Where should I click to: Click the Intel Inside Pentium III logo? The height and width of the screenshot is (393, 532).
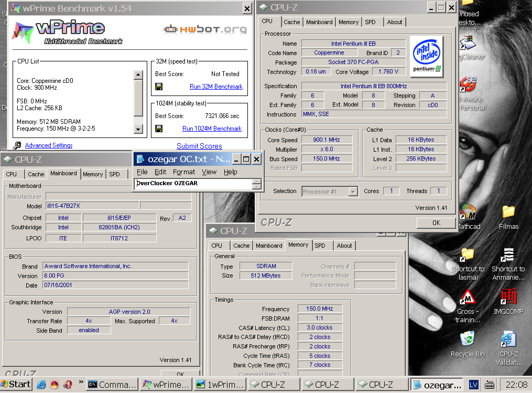click(427, 57)
